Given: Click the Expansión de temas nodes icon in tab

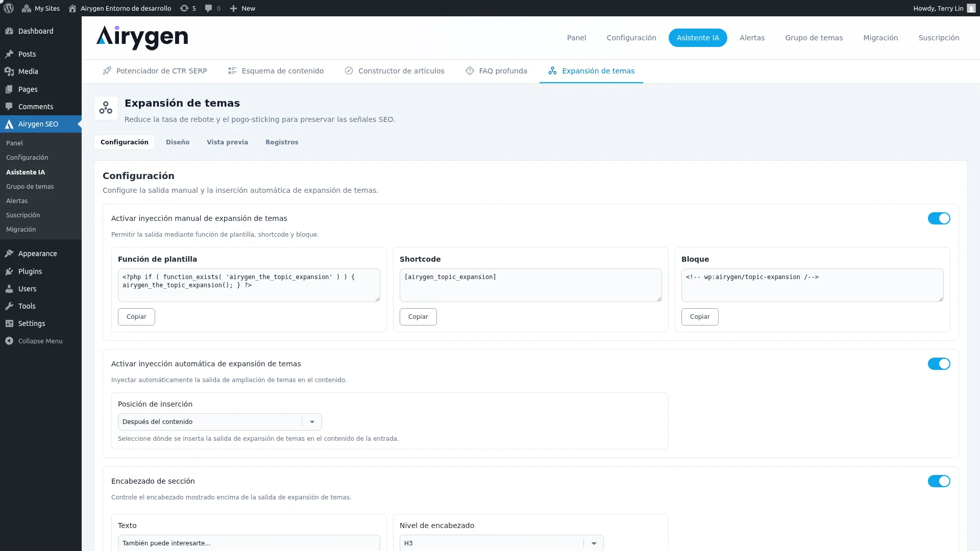Looking at the screenshot, I should pyautogui.click(x=552, y=71).
